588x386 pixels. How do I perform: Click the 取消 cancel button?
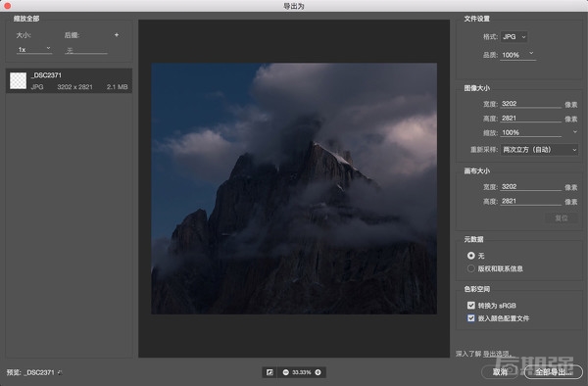(500, 371)
